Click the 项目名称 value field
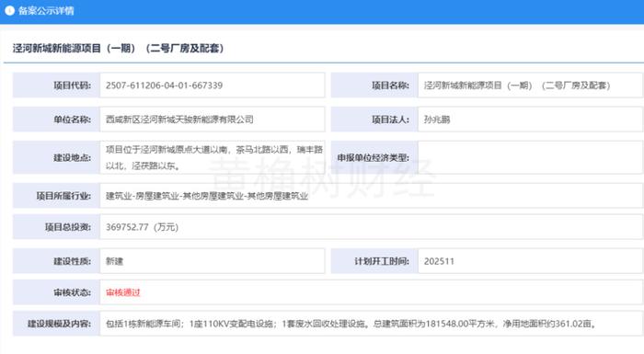 530,86
